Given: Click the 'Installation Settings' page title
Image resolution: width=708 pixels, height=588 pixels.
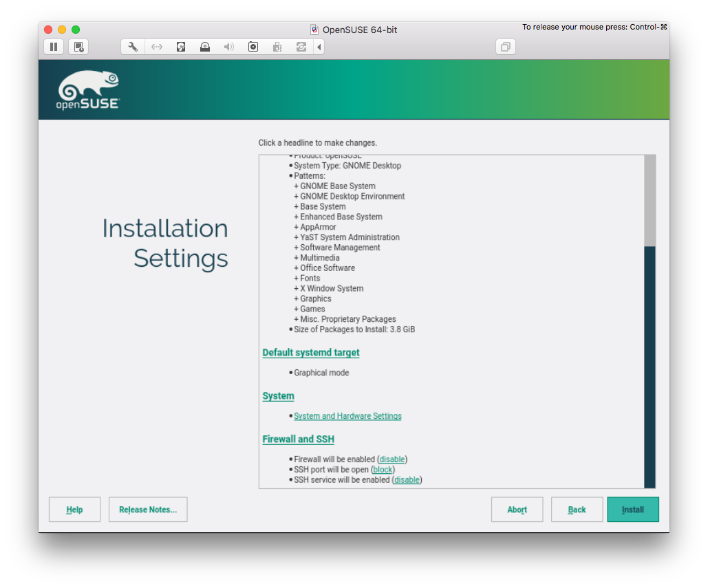Looking at the screenshot, I should pyautogui.click(x=165, y=243).
